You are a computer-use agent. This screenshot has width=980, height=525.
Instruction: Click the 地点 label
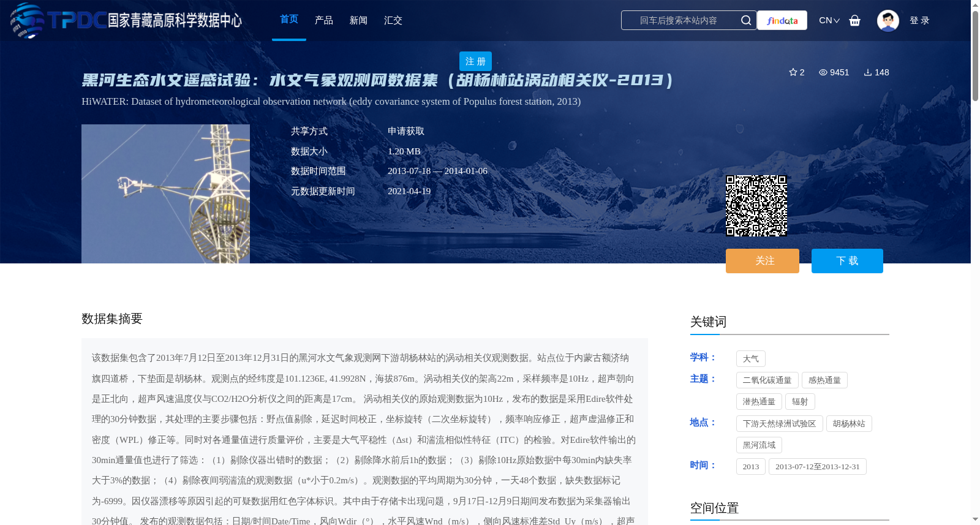[703, 422]
